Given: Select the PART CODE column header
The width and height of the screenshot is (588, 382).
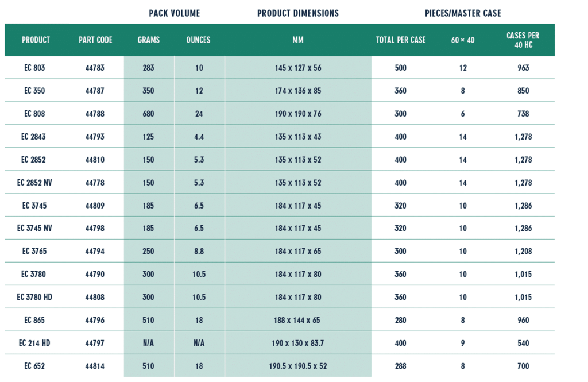Looking at the screenshot, I should point(95,40).
